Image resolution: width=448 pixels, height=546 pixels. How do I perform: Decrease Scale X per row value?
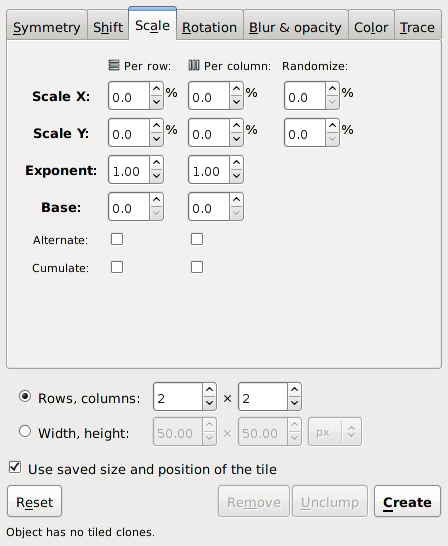point(157,102)
